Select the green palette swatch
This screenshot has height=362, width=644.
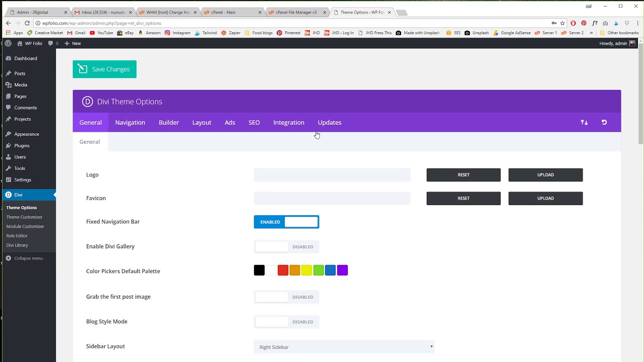click(318, 270)
